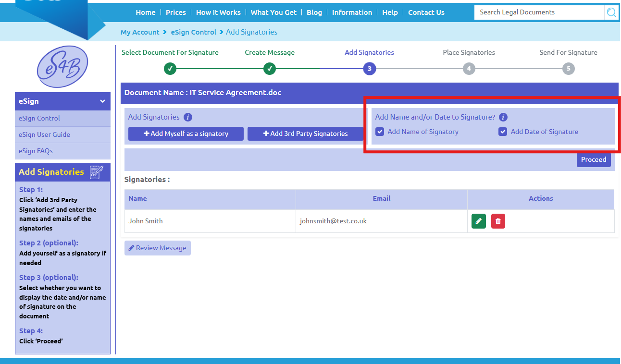
Task: Click step 5 Send For Signature circle
Action: coord(568,69)
